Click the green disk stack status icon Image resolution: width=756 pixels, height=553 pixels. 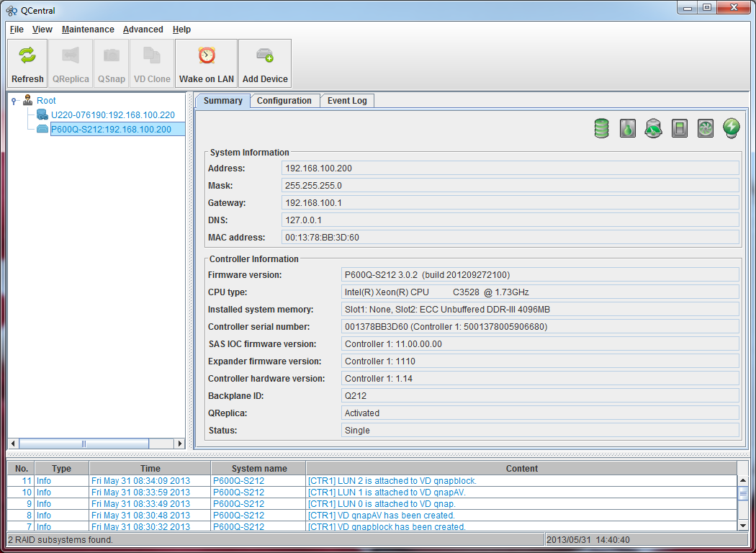click(602, 128)
